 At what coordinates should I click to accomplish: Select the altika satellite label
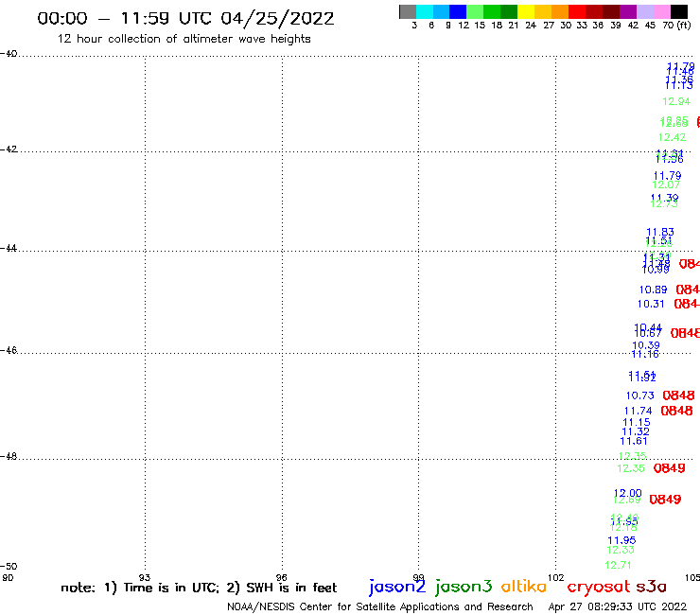coord(523,586)
